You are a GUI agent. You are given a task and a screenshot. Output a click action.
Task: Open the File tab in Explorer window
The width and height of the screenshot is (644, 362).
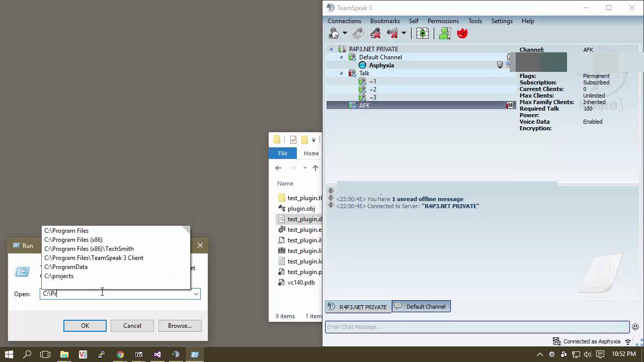283,153
